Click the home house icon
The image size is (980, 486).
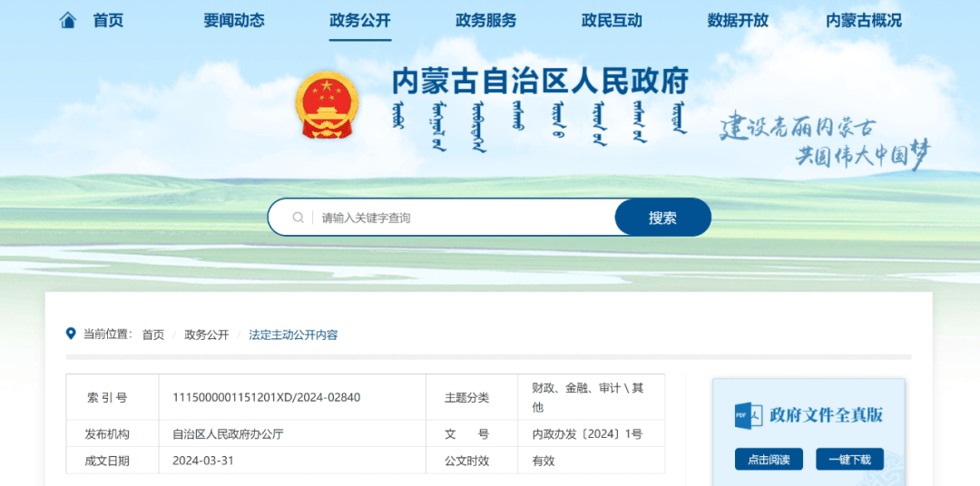[67, 21]
